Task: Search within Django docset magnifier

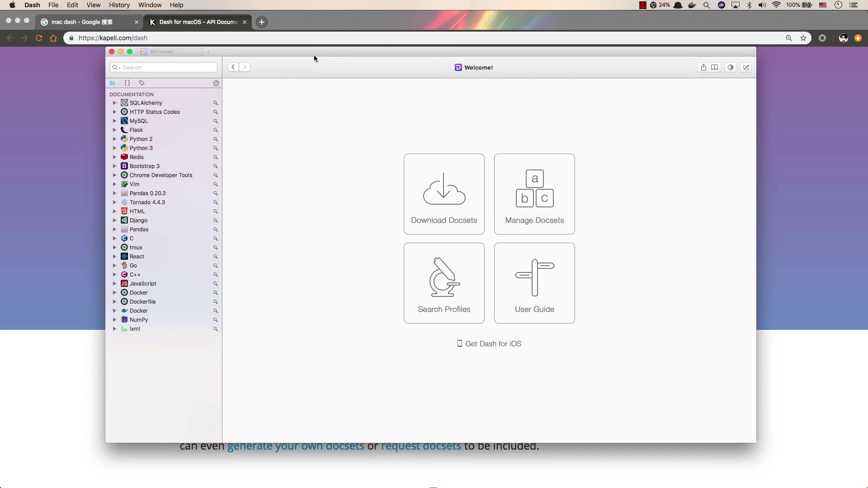Action: pyautogui.click(x=216, y=221)
